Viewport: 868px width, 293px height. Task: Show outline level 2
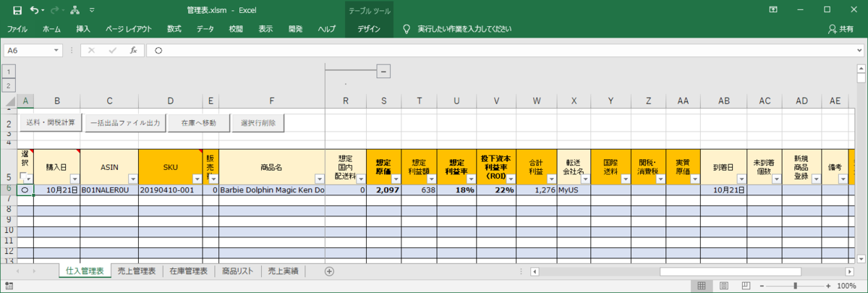9,85
